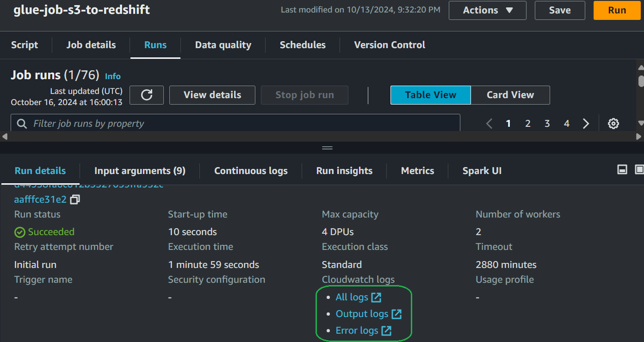Focus the Filter job runs by property field
The height and width of the screenshot is (342, 644).
point(235,123)
